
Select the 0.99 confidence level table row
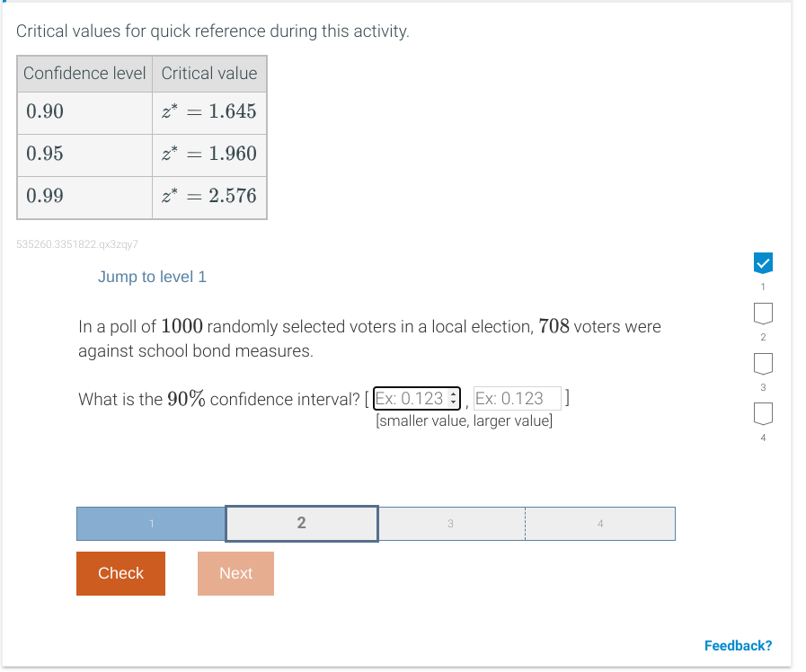[141, 196]
